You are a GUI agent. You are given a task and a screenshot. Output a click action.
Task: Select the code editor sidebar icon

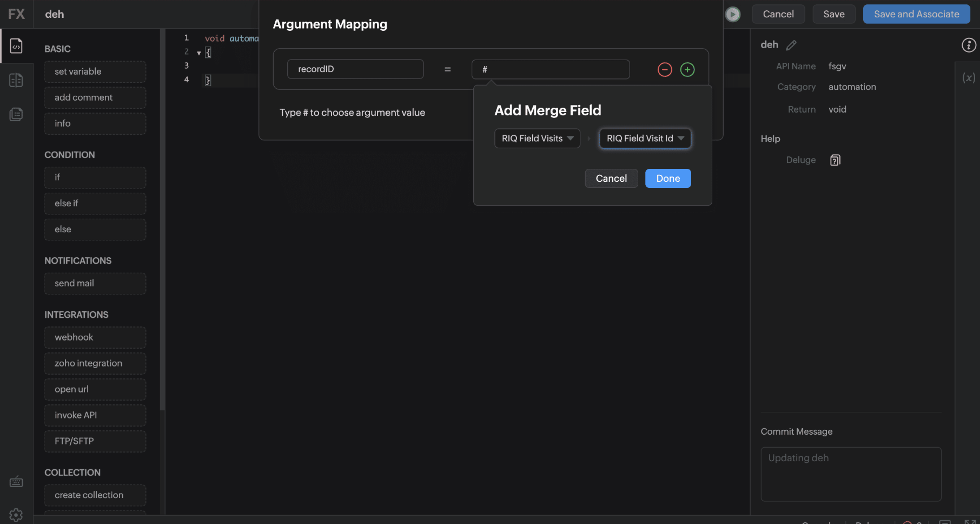tap(16, 46)
